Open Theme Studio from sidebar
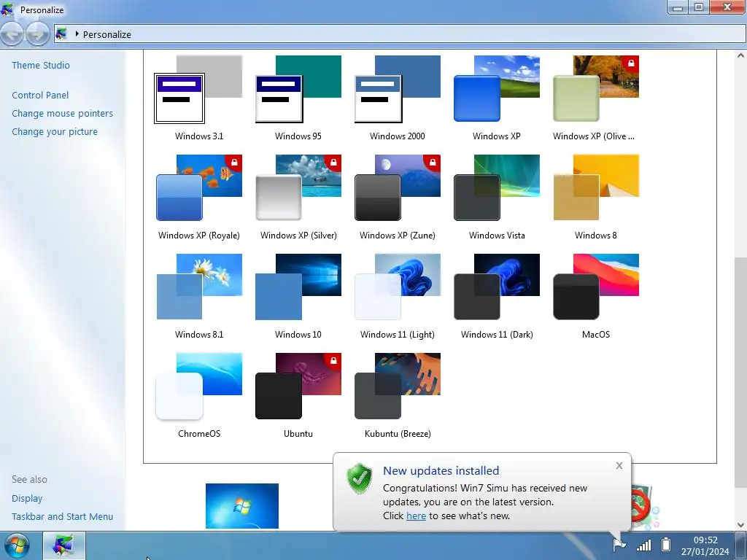The image size is (747, 560). point(41,65)
